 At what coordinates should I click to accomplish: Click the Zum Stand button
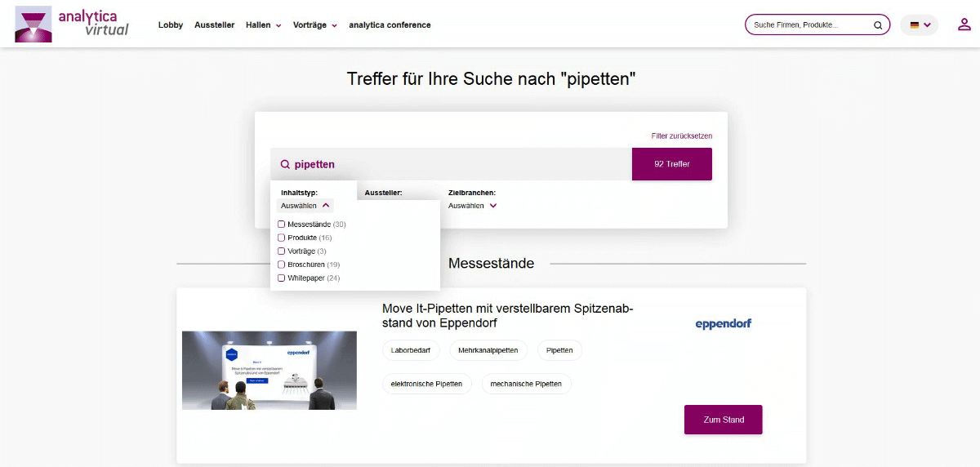(x=723, y=420)
